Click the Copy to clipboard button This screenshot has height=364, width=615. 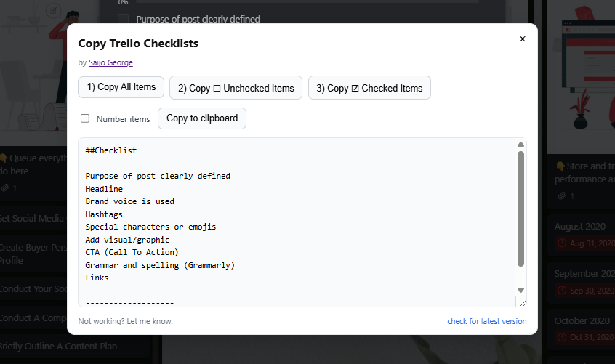202,118
